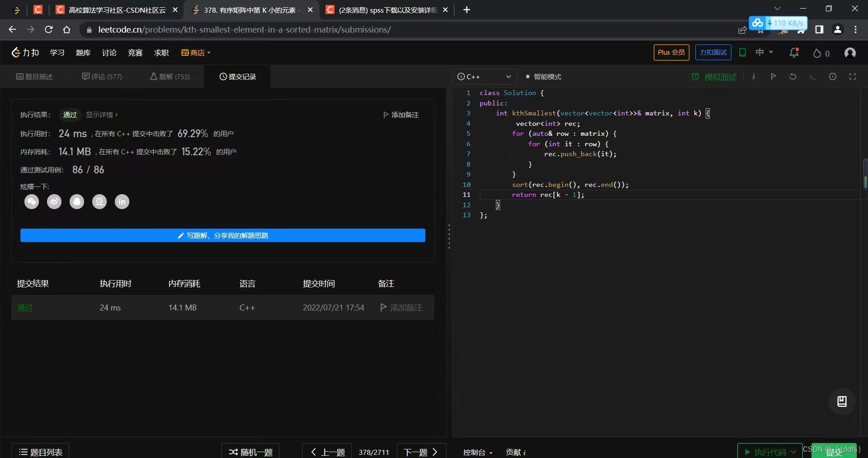
Task: Add note via top 添加备注
Action: pyautogui.click(x=401, y=115)
